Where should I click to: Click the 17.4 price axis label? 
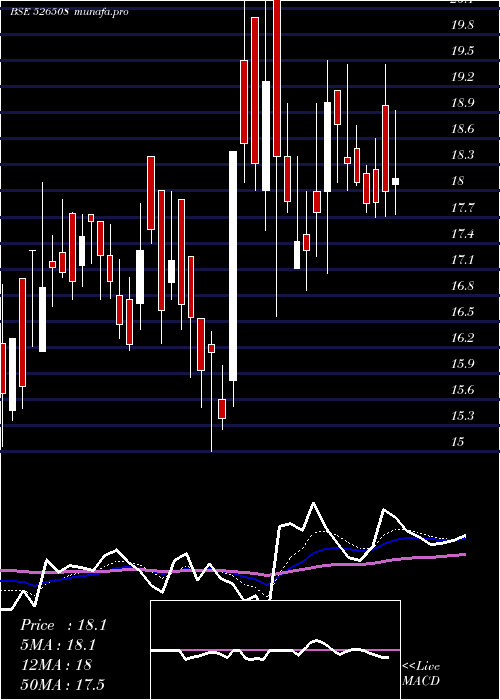coord(462,233)
